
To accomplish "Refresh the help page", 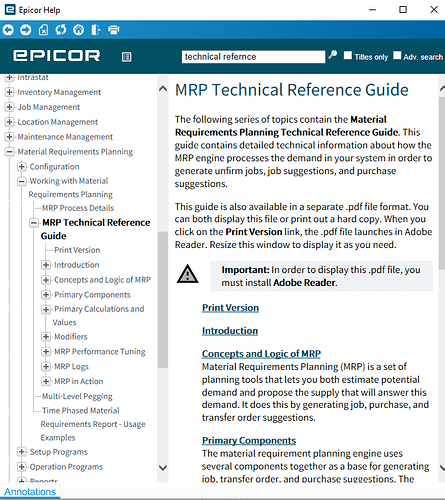I will pos(61,30).
